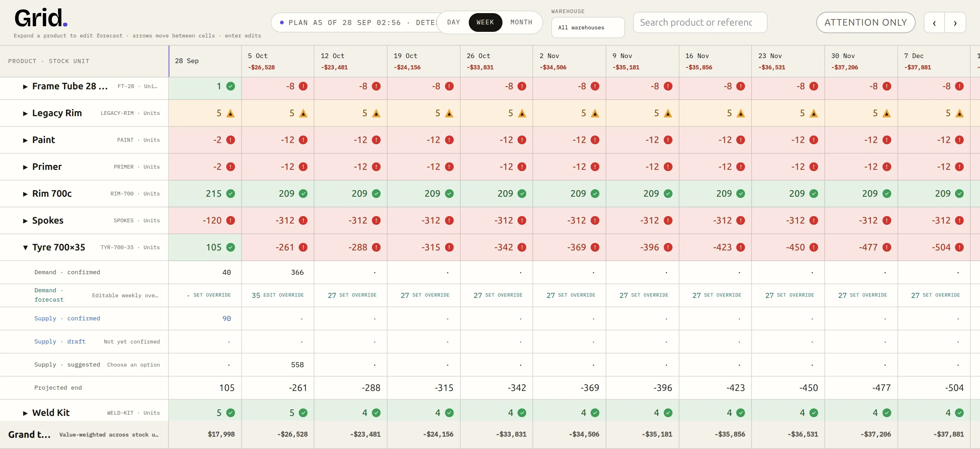980x449 pixels.
Task: Click green check icon in Frame Tube 28 Sep cell
Action: pyautogui.click(x=231, y=86)
